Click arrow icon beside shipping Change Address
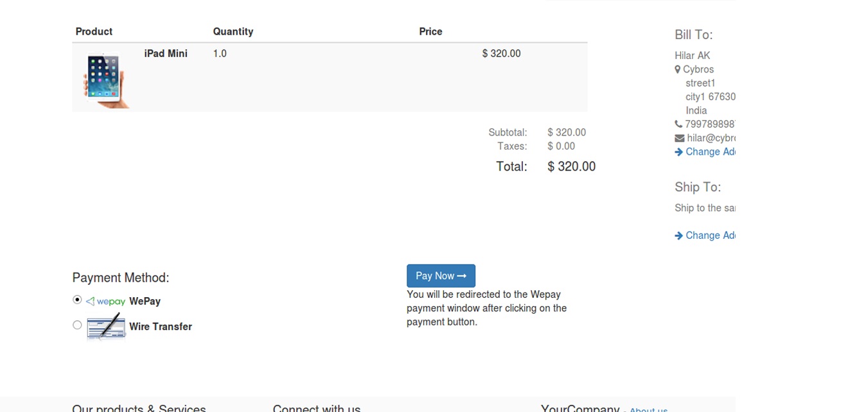Screen dimensions: 868x412 pyautogui.click(x=678, y=236)
